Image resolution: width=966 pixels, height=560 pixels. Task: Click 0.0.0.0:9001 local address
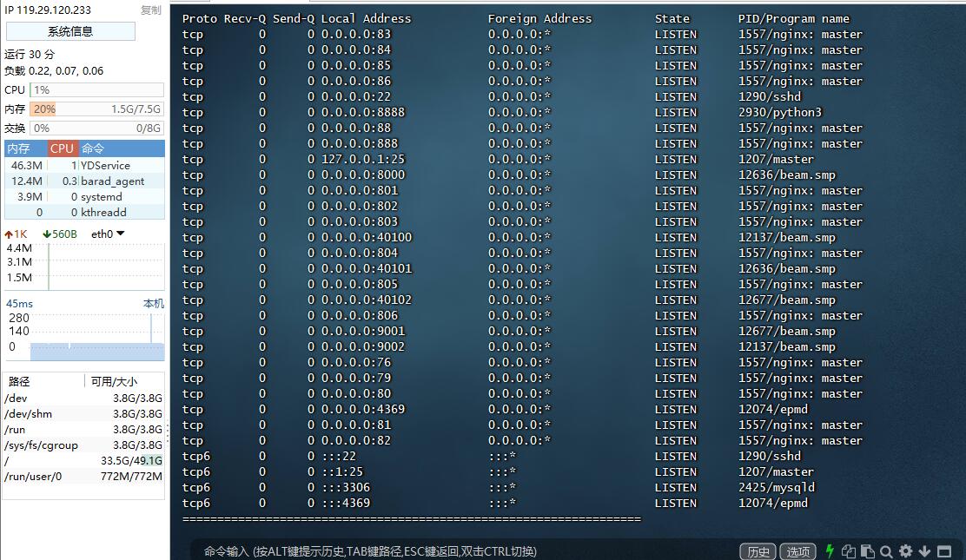pos(363,331)
